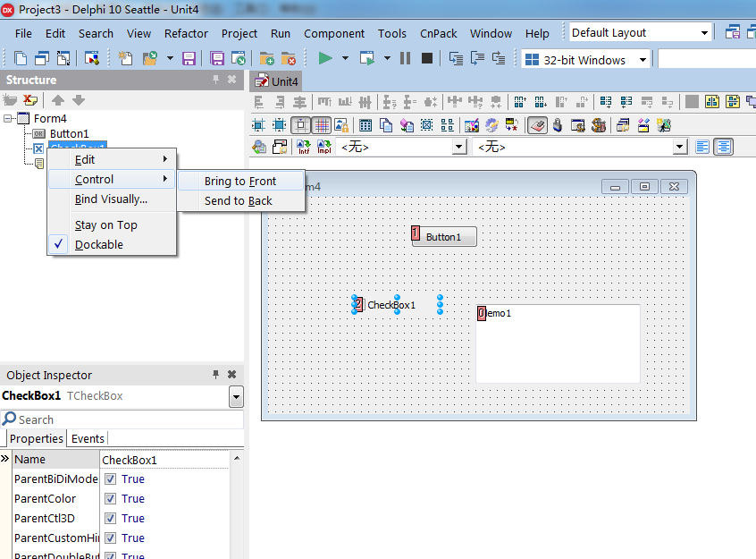Image resolution: width=756 pixels, height=559 pixels.
Task: Click the Pause button in the toolbar
Action: pyautogui.click(x=405, y=58)
